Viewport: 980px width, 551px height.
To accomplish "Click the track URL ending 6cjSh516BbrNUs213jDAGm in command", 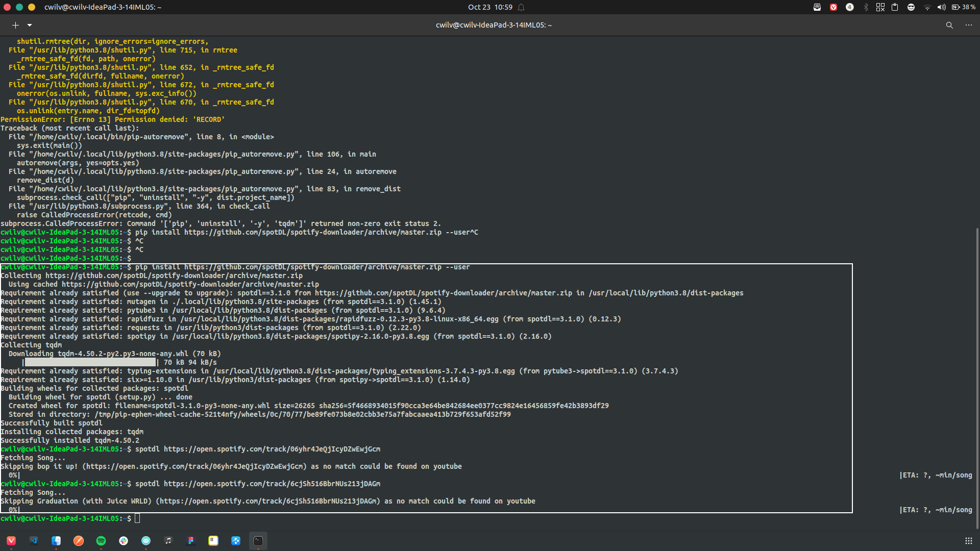I will [272, 484].
